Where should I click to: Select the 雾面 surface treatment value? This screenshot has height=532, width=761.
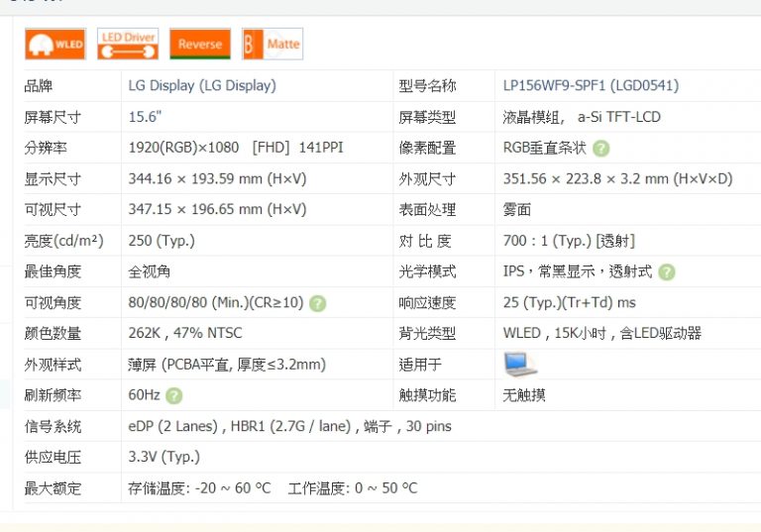[517, 210]
